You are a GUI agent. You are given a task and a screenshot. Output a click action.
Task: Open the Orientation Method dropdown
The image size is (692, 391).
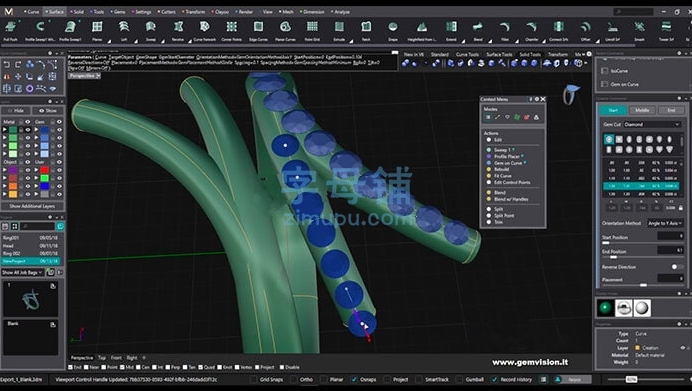click(665, 223)
